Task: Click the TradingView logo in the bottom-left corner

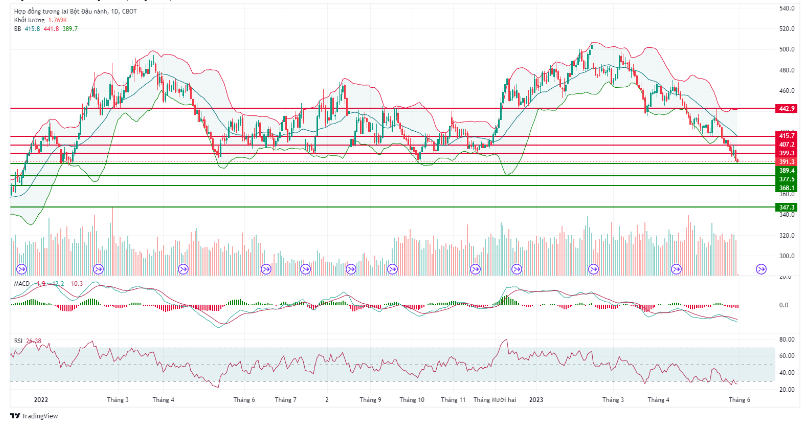Action: 30,417
